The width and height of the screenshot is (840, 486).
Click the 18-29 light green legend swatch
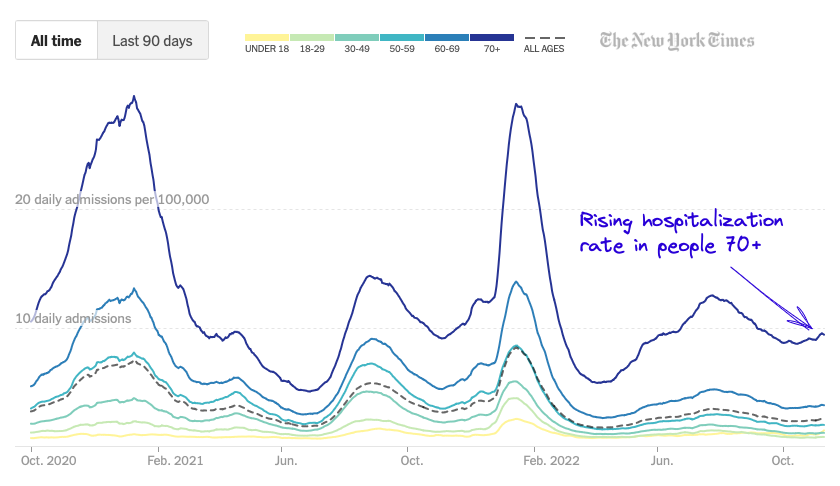(x=312, y=38)
